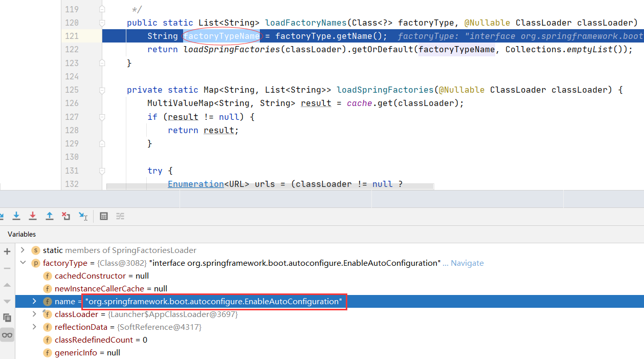Click the Step Into debugger icon
This screenshot has height=359, width=644.
click(16, 216)
